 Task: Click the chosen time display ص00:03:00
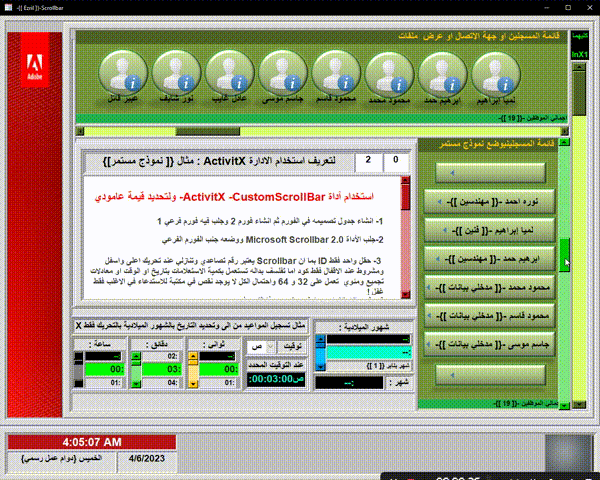(x=276, y=379)
